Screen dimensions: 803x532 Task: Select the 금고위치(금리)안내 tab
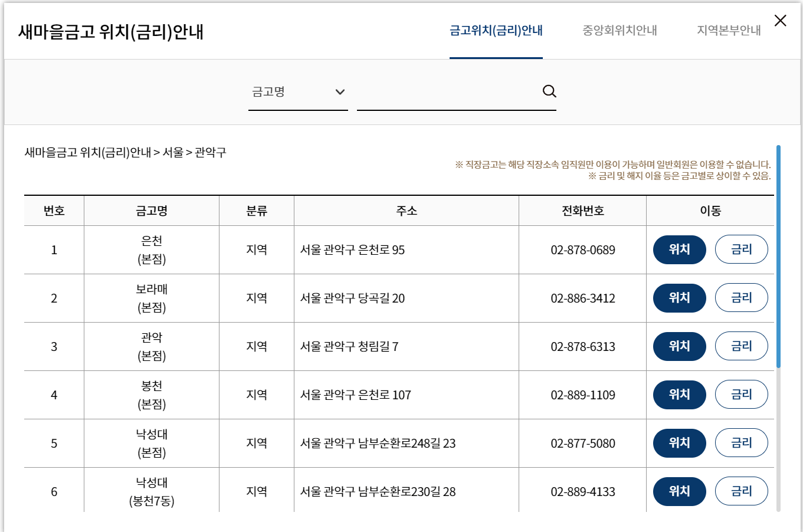(x=496, y=31)
